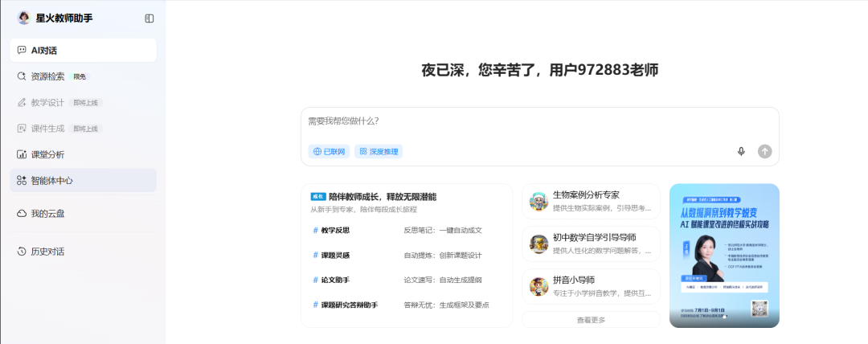Open the 生物案例分析专家 agent card
Image resolution: width=868 pixels, height=344 pixels.
click(x=592, y=201)
